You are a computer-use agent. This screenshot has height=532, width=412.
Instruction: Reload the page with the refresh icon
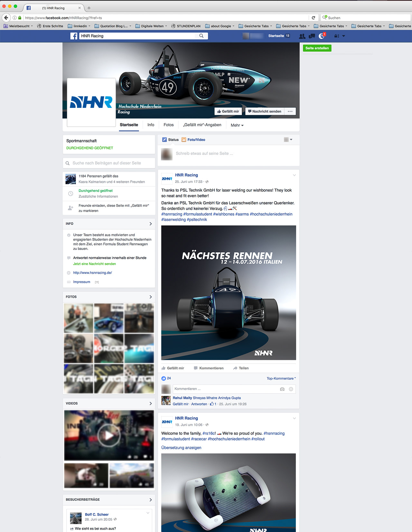pos(314,18)
